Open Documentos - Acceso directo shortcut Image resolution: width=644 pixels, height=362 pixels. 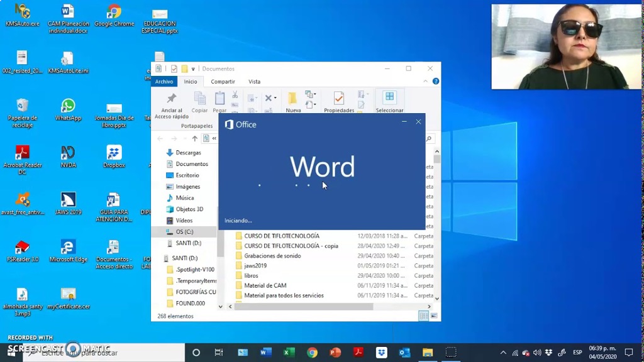pos(114,255)
